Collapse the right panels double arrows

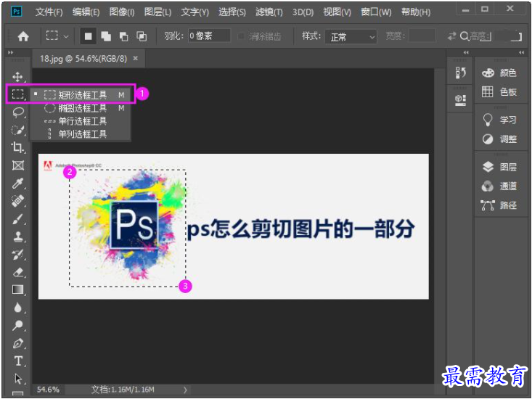tap(522, 52)
